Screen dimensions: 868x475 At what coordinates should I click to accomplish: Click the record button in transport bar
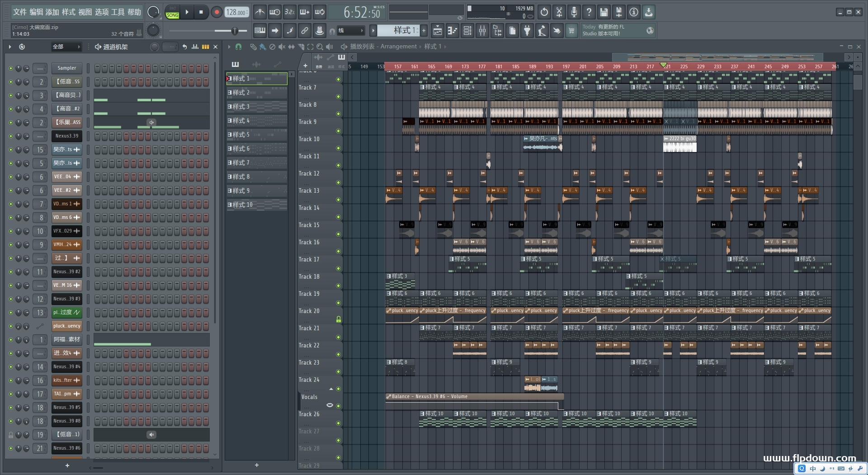[x=217, y=12]
